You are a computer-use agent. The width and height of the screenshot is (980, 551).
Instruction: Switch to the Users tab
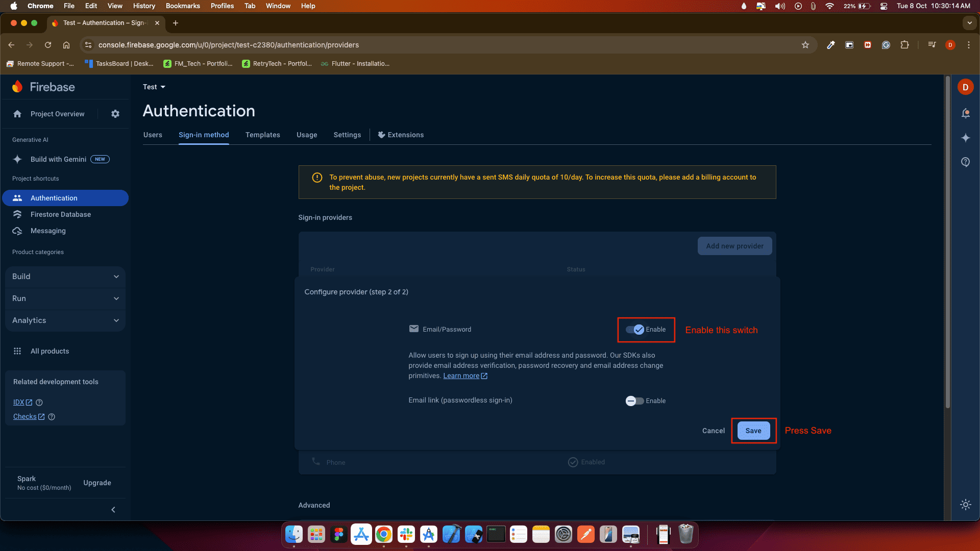pos(153,135)
